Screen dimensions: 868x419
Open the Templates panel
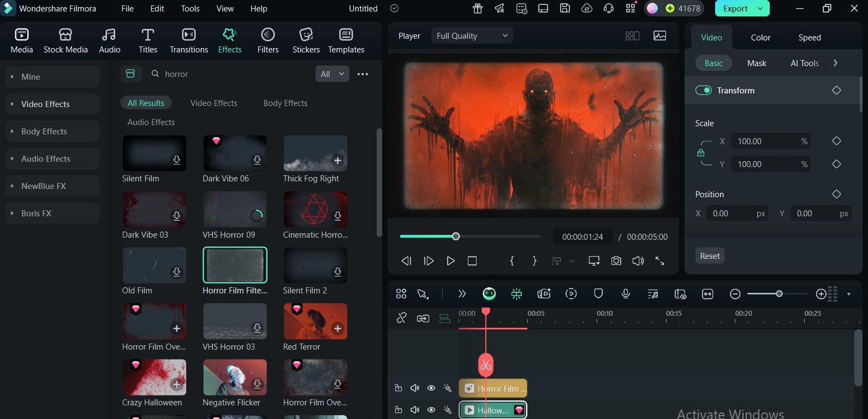346,41
